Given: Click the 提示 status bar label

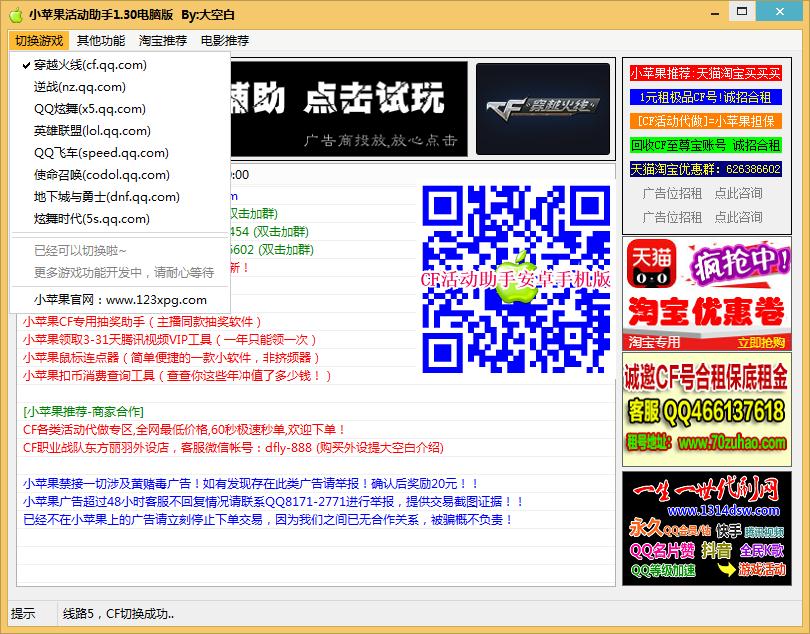Looking at the screenshot, I should point(23,614).
